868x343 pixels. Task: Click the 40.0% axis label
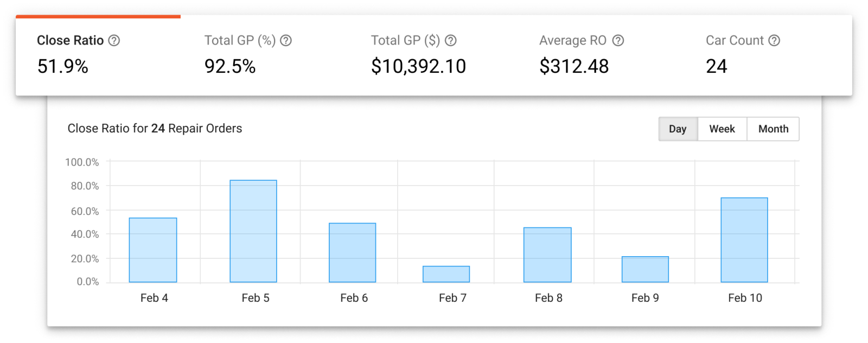pyautogui.click(x=85, y=234)
